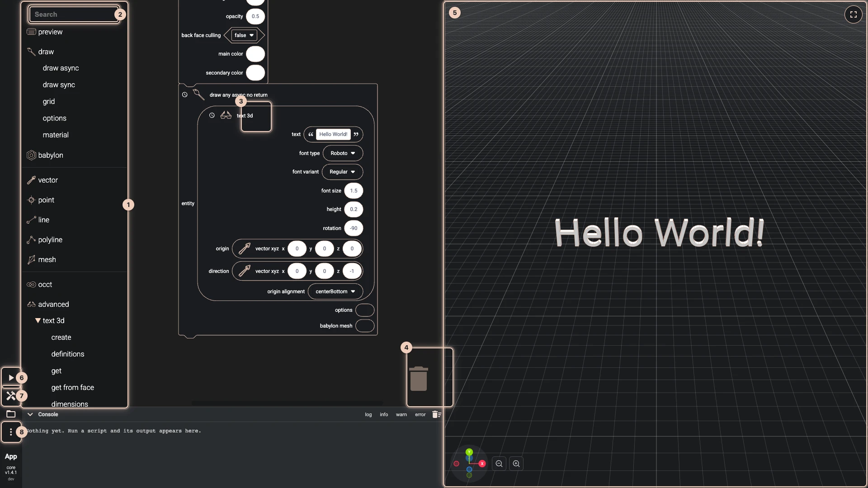The width and height of the screenshot is (868, 488).
Task: Click origin vector xyz wand icon
Action: [x=245, y=249]
